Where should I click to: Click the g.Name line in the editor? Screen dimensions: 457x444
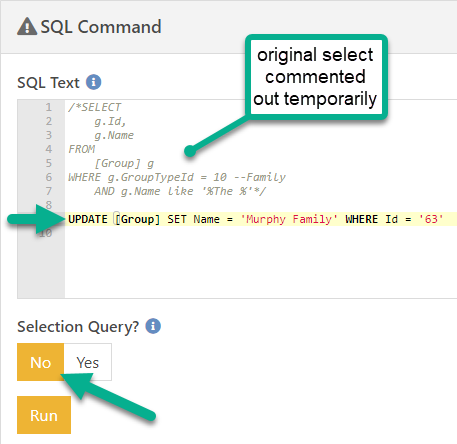114,135
